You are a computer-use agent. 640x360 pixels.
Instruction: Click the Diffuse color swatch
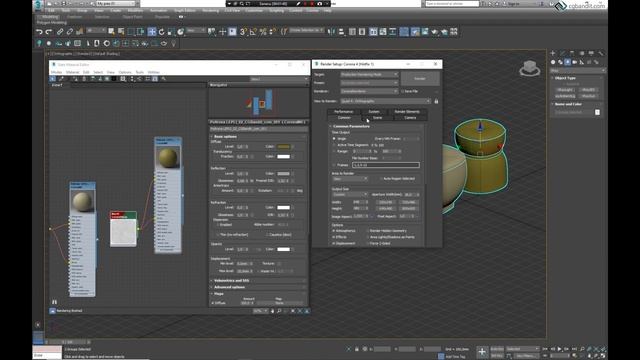283,146
